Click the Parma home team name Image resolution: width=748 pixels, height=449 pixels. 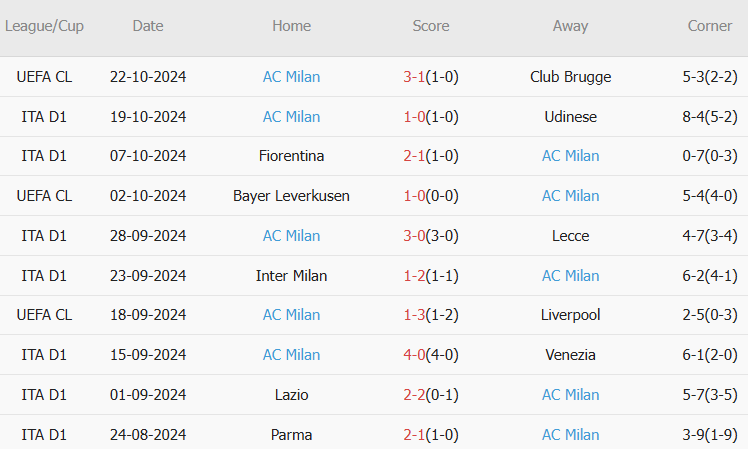(x=291, y=435)
